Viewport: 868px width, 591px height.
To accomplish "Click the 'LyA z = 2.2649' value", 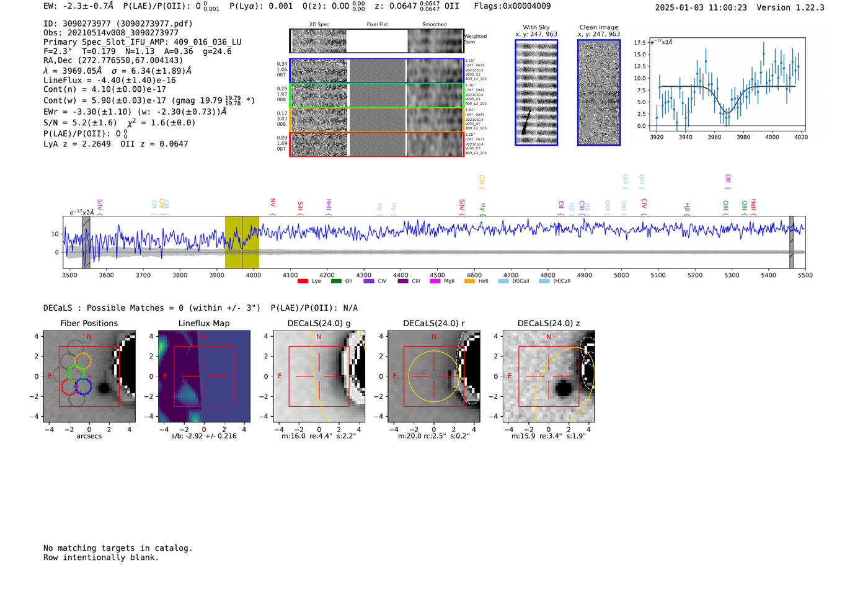I will 77,144.
